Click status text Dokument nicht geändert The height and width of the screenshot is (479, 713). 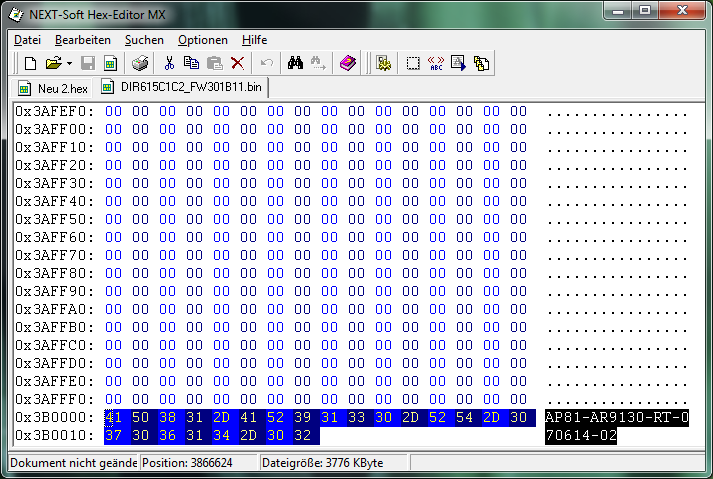[x=73, y=463]
